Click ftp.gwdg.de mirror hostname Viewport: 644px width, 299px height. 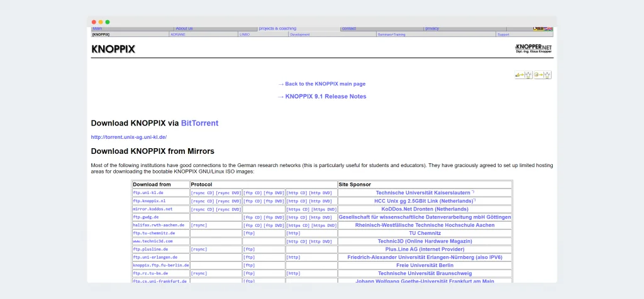(146, 217)
